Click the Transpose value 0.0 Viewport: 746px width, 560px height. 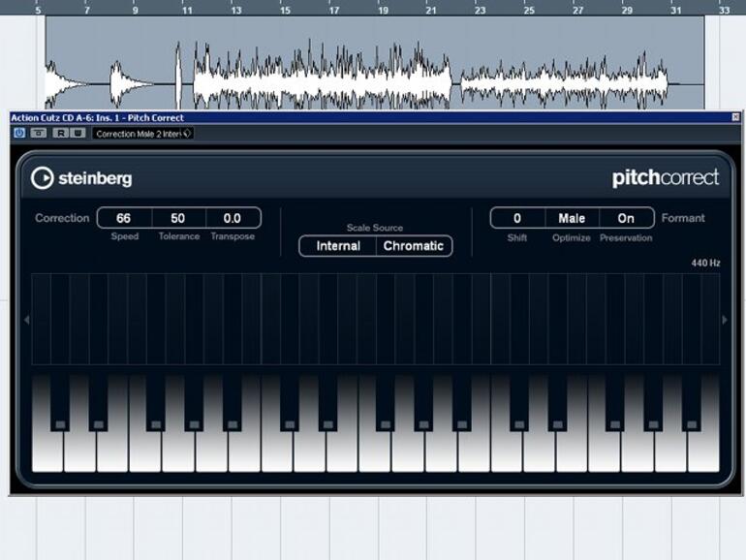tap(233, 218)
